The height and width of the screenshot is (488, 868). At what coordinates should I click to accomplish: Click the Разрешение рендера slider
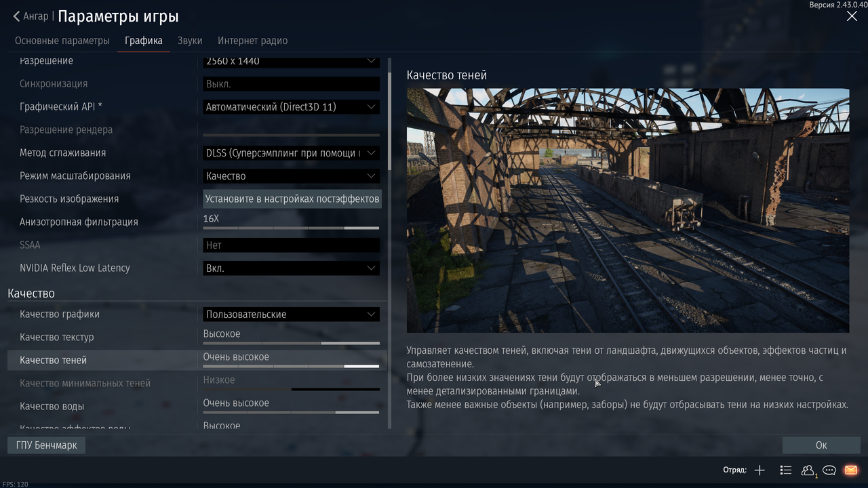point(292,135)
